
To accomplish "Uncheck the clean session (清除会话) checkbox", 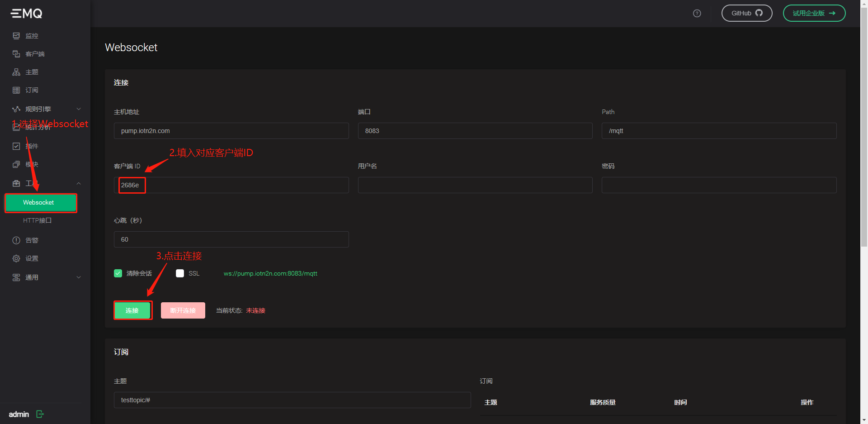I will pos(118,273).
